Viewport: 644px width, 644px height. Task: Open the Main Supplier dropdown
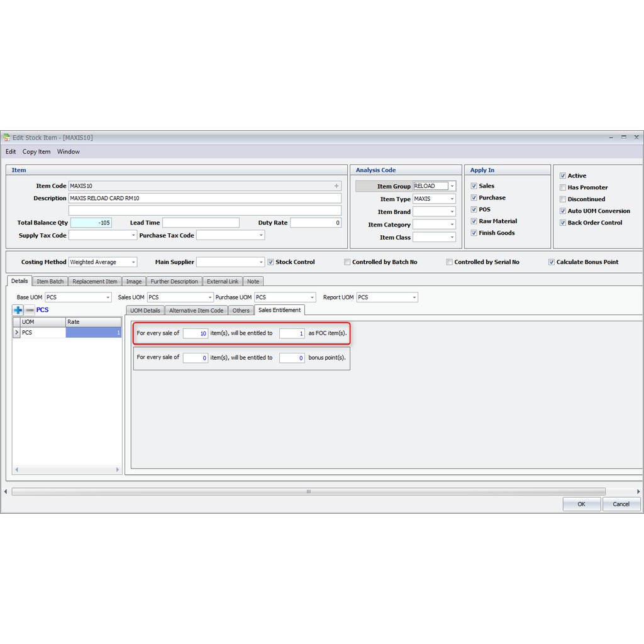point(261,262)
